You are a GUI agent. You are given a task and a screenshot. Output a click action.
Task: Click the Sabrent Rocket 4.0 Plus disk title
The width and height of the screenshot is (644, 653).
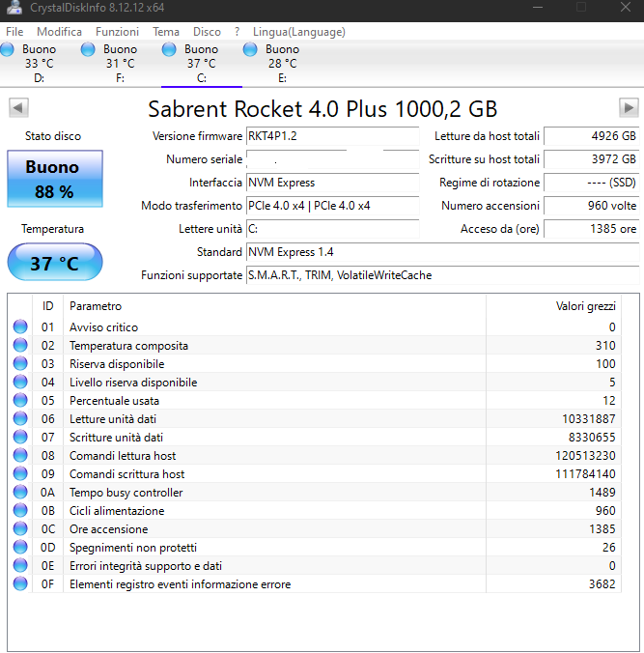322,109
